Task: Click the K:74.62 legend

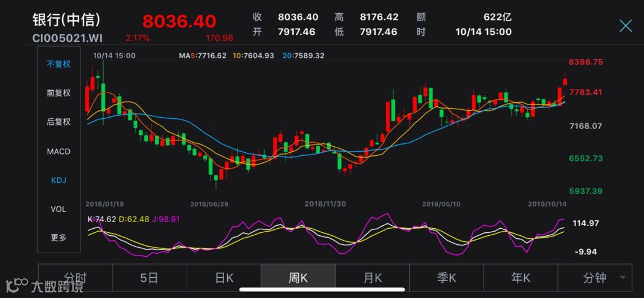Action: [x=102, y=219]
